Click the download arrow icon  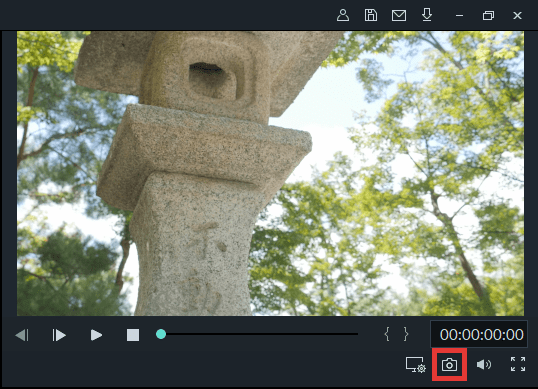pyautogui.click(x=427, y=15)
